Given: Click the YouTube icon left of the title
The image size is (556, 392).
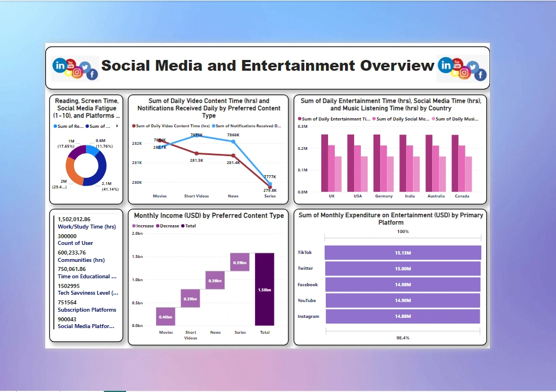Looking at the screenshot, I should pos(71,64).
